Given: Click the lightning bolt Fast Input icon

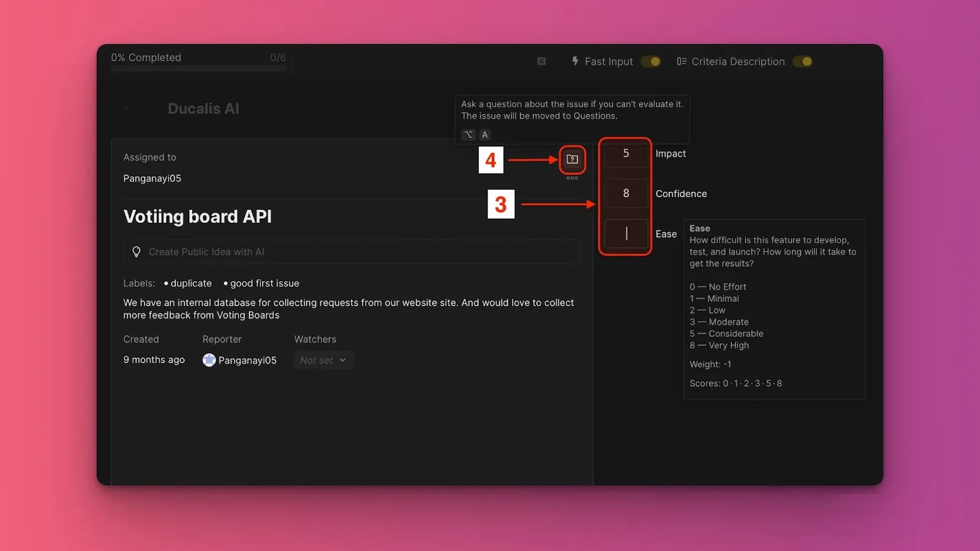Looking at the screenshot, I should [575, 61].
